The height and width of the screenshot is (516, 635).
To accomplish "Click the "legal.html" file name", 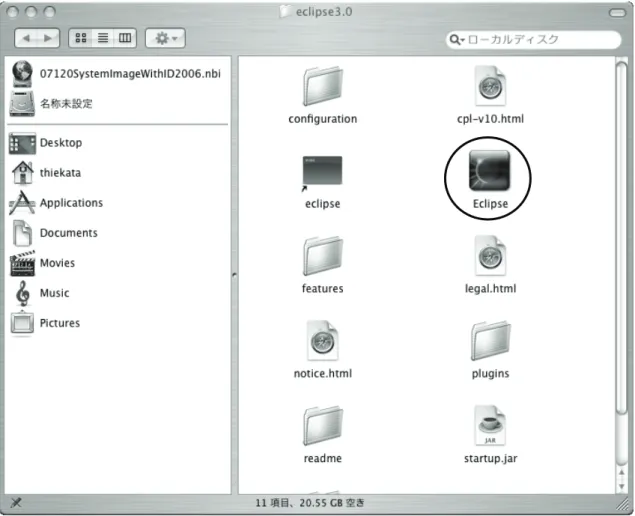I will click(490, 289).
